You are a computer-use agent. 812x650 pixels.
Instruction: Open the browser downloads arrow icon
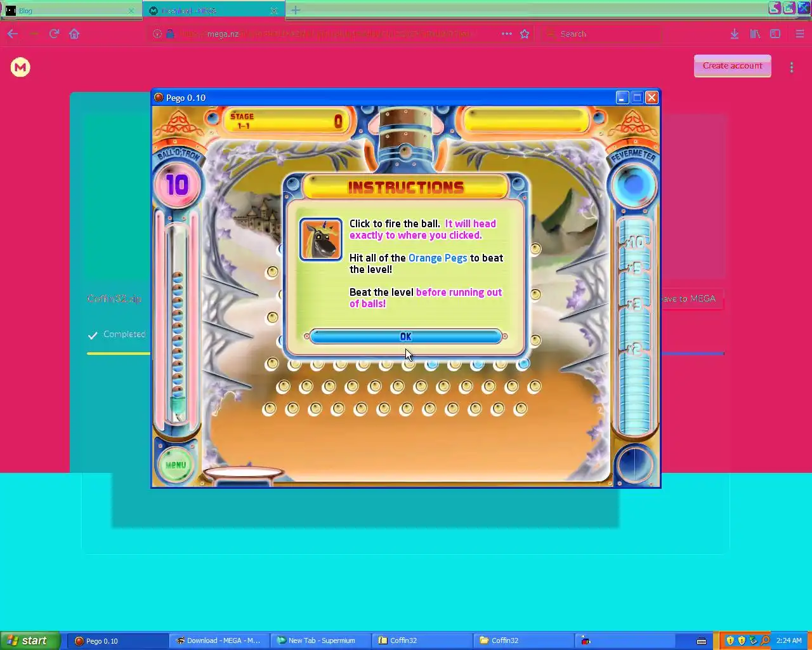(734, 34)
